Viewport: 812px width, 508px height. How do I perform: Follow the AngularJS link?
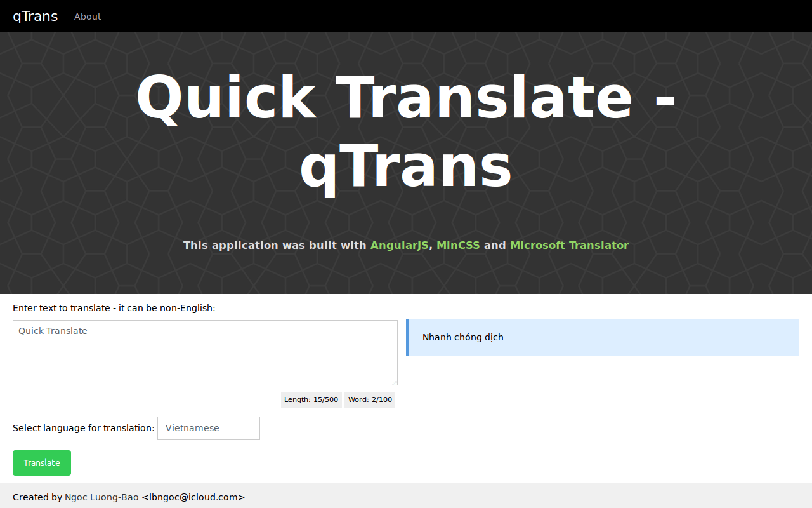[399, 245]
